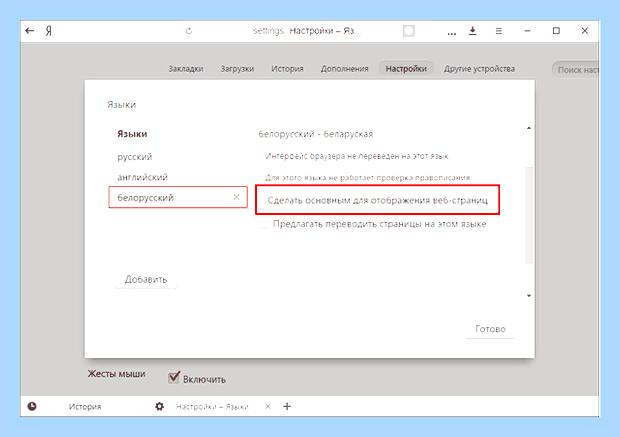The width and height of the screenshot is (620, 437).
Task: Click the Добавить button
Action: (146, 279)
